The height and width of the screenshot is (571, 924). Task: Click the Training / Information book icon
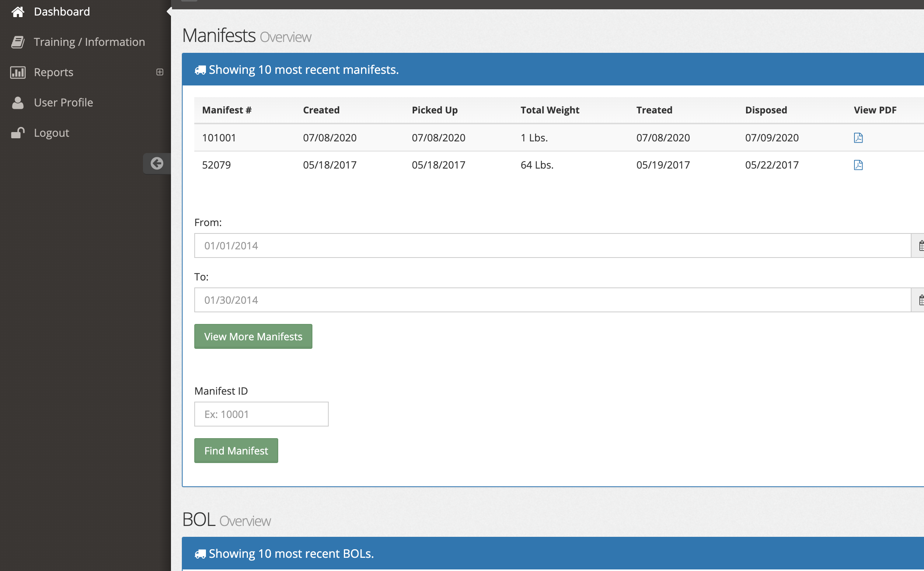tap(18, 42)
